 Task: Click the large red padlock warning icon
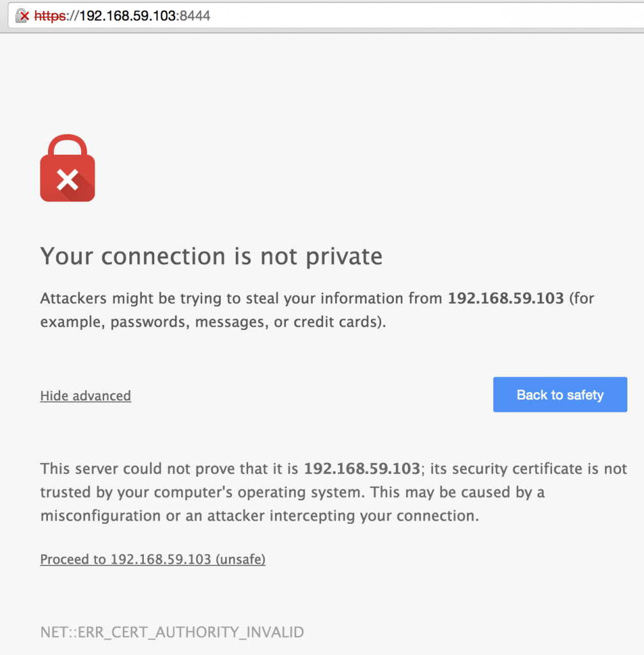(x=67, y=169)
